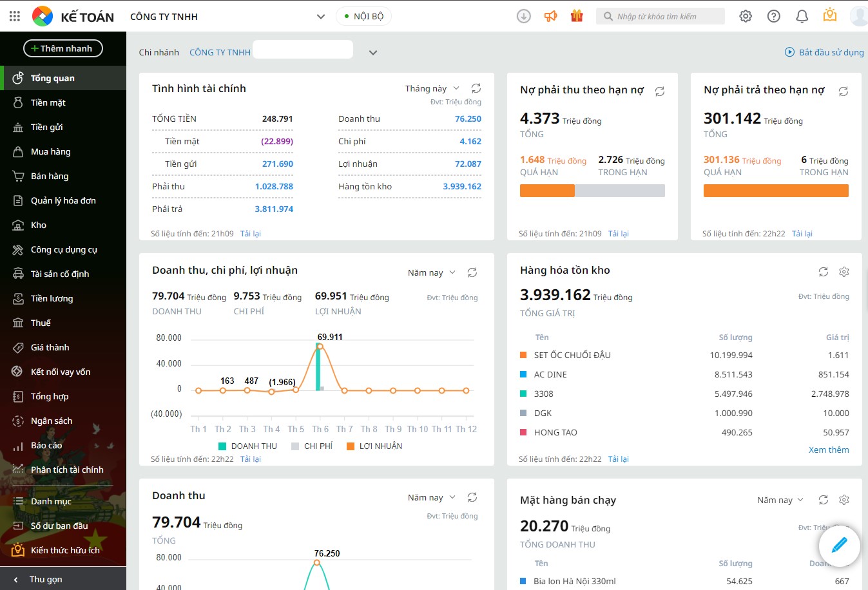Toggle DOANH THU legend in chart

247,446
